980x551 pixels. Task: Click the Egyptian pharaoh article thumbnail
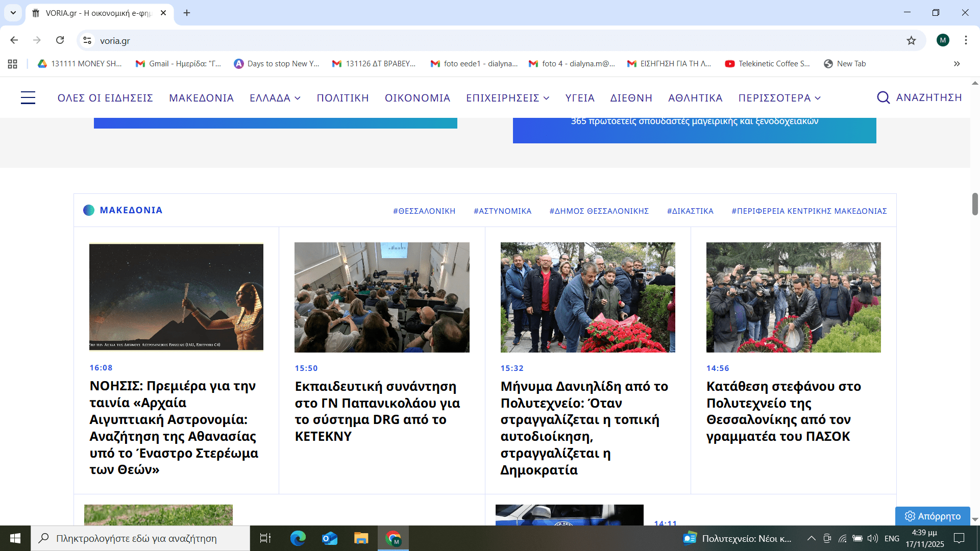[176, 297]
